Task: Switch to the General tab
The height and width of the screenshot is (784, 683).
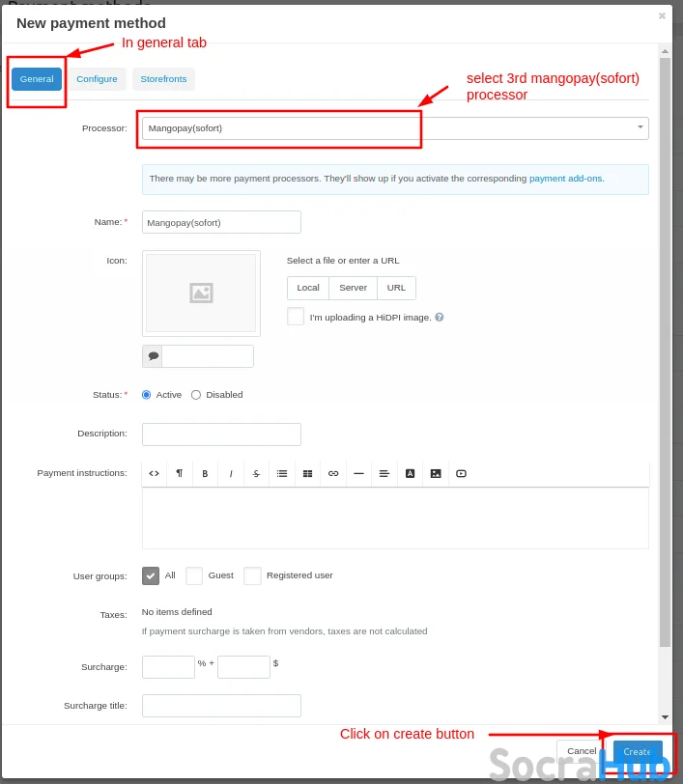Action: click(37, 79)
